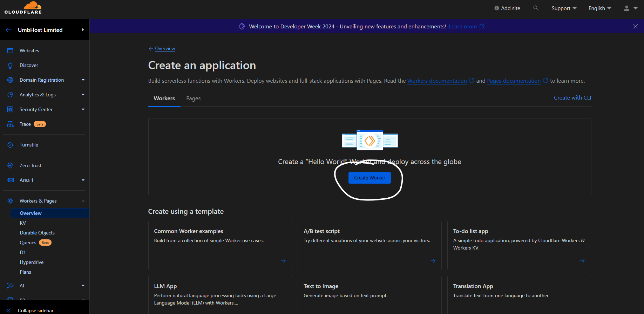
Task: Click the Trace network icon
Action: click(10, 124)
